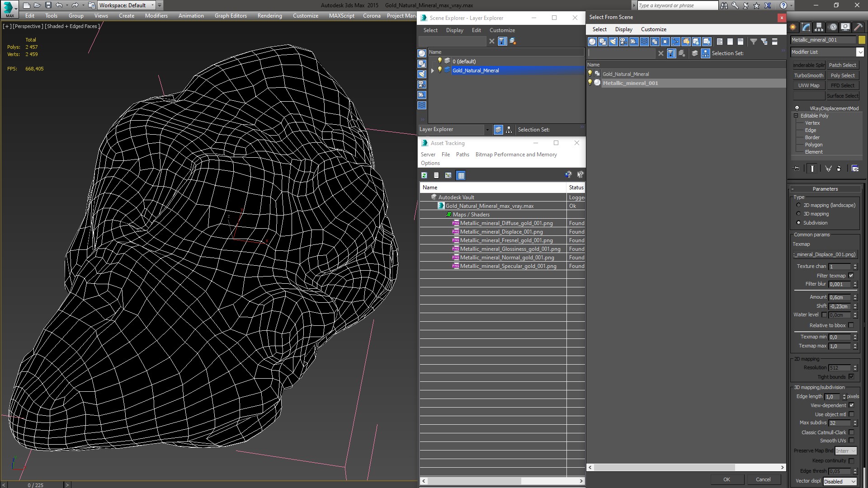The height and width of the screenshot is (488, 868).
Task: Select Subdivision radio button
Action: [798, 223]
